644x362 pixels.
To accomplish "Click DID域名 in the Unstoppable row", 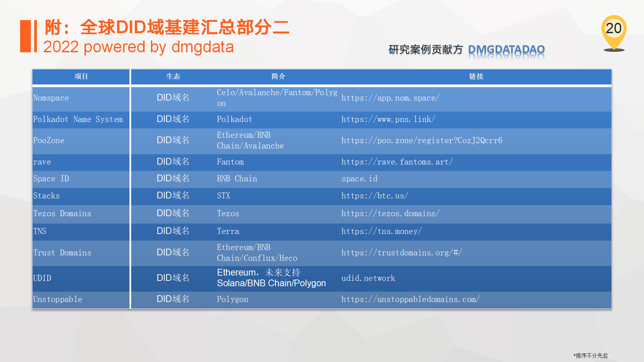I will point(173,299).
